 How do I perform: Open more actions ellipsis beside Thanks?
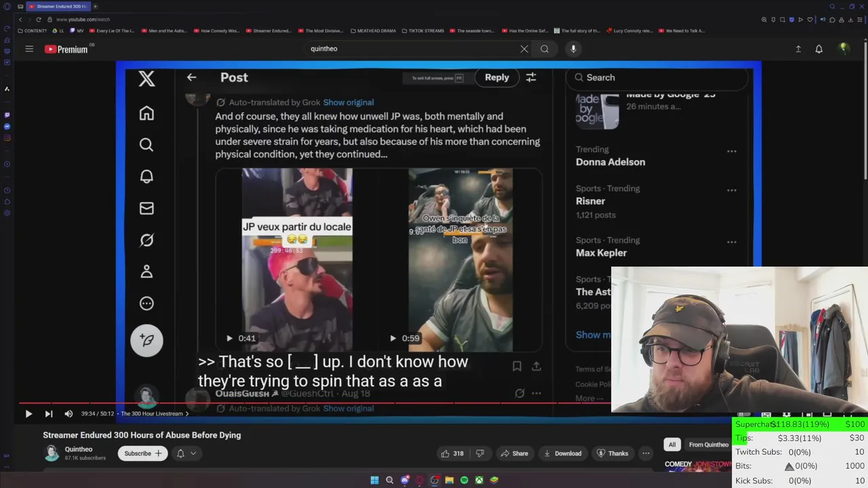coord(646,453)
